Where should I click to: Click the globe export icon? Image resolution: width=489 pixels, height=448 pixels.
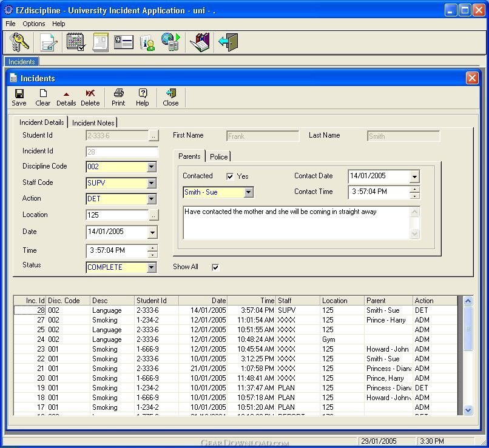[170, 42]
